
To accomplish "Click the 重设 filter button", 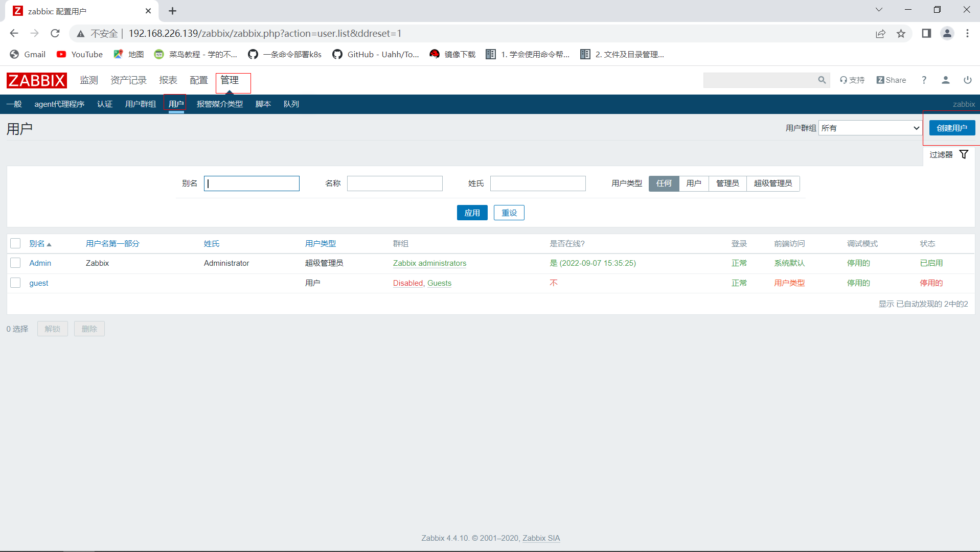I will coord(509,213).
